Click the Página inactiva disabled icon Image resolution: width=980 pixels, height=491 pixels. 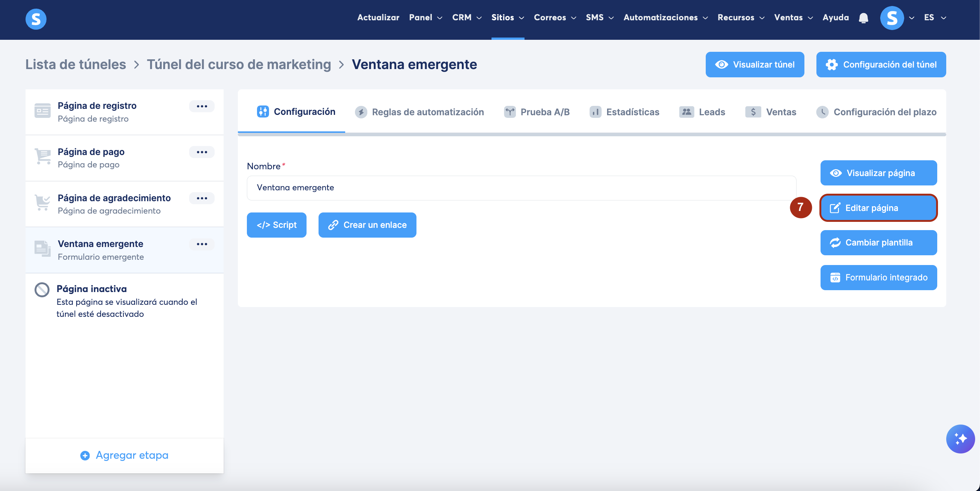click(x=42, y=290)
